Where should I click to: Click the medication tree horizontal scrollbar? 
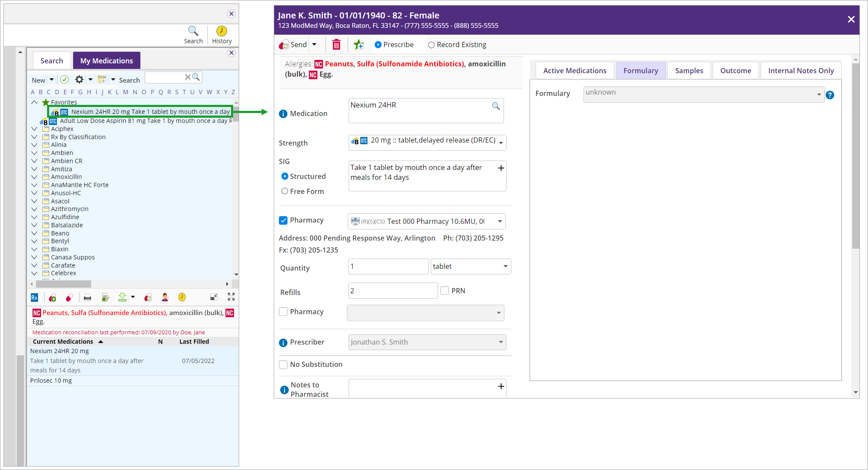(64, 284)
